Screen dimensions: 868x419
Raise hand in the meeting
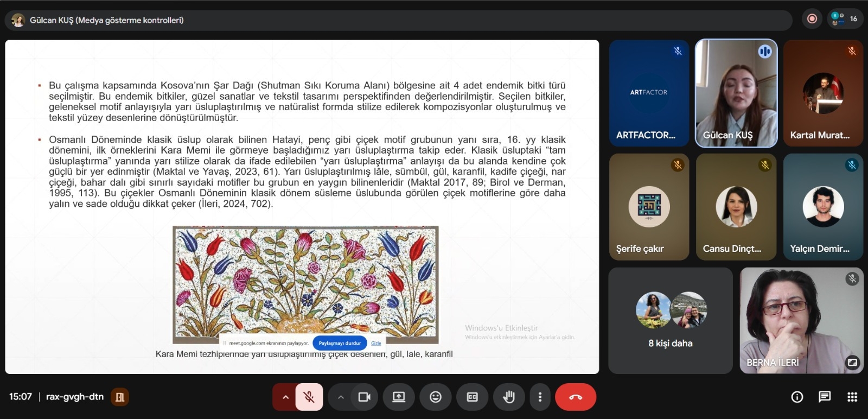(508, 397)
